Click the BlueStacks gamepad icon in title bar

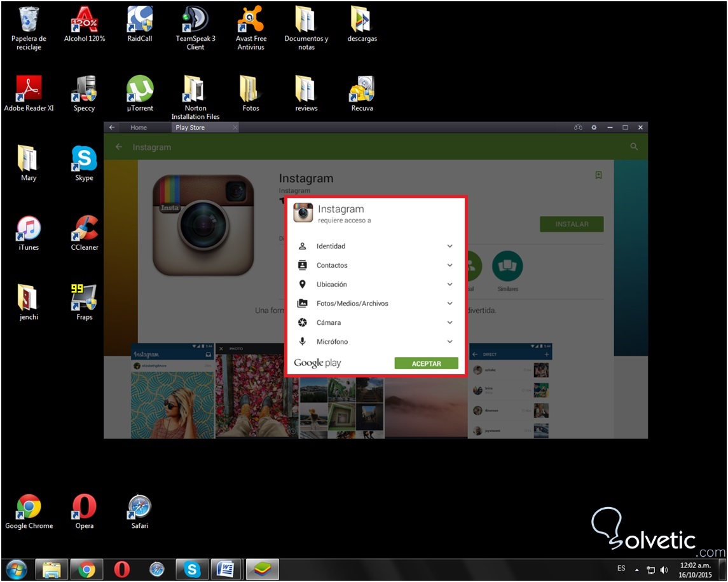pos(578,127)
